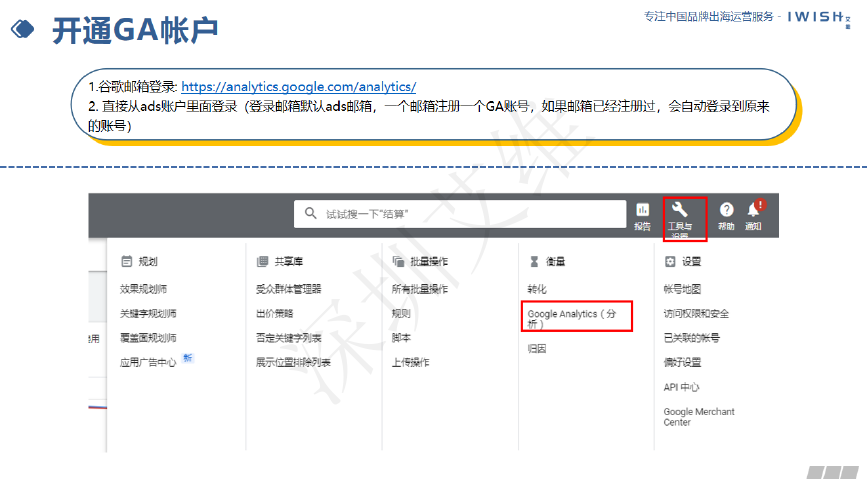Open 脚本 scripts entry
This screenshot has height=488, width=867.
click(401, 338)
